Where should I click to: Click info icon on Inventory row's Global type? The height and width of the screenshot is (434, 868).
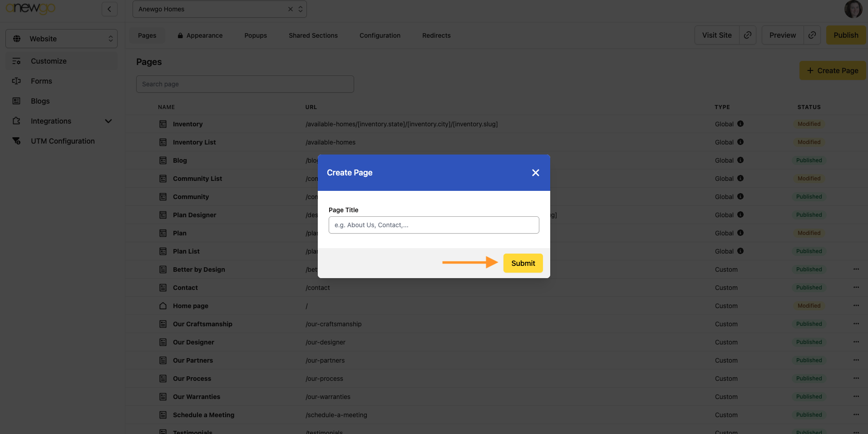click(740, 124)
